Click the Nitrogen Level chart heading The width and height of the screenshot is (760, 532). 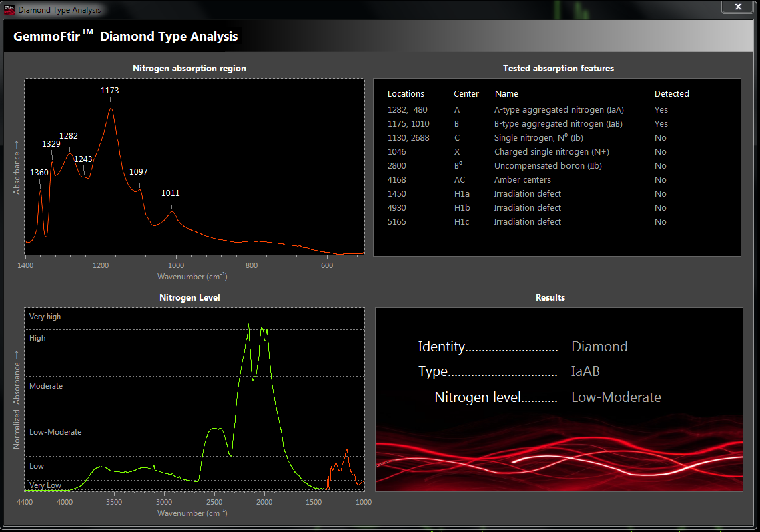(189, 298)
